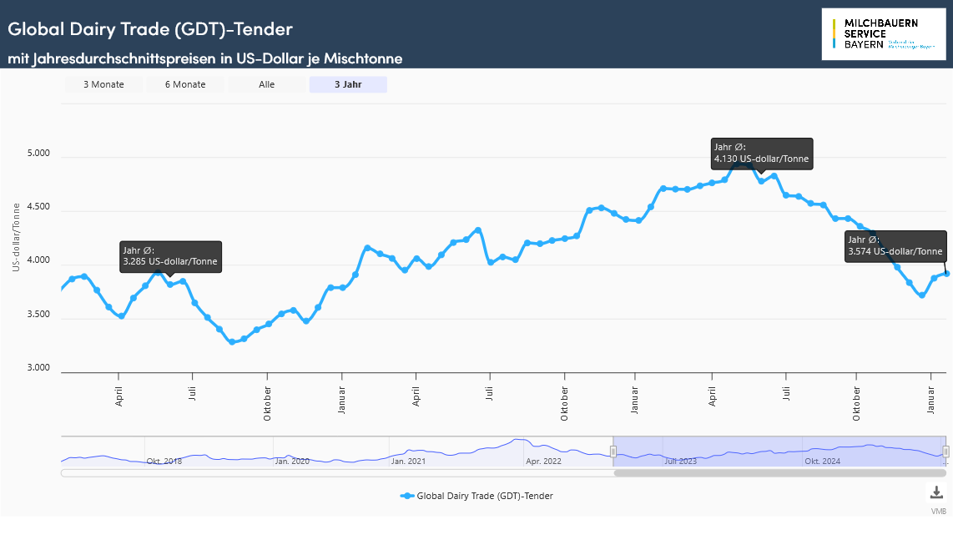Screen dimensions: 953x560
Task: Select the 3 Monate range
Action: [x=103, y=84]
